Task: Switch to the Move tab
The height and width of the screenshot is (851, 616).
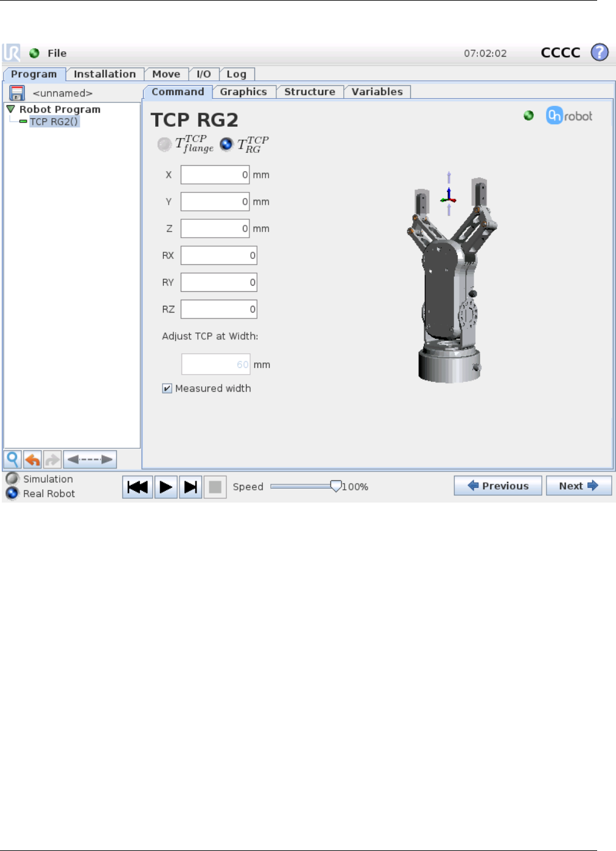Action: point(166,74)
